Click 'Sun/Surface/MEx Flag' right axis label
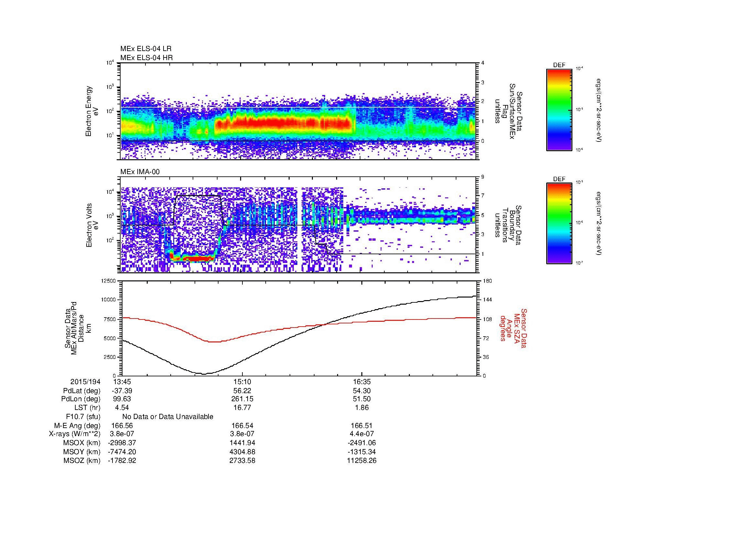 [x=509, y=111]
